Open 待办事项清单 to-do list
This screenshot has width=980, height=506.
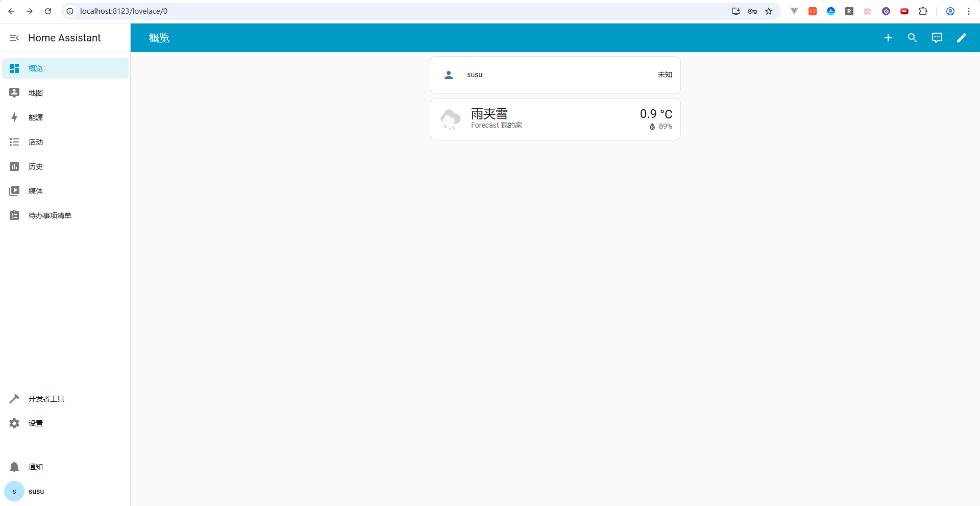pyautogui.click(x=50, y=215)
